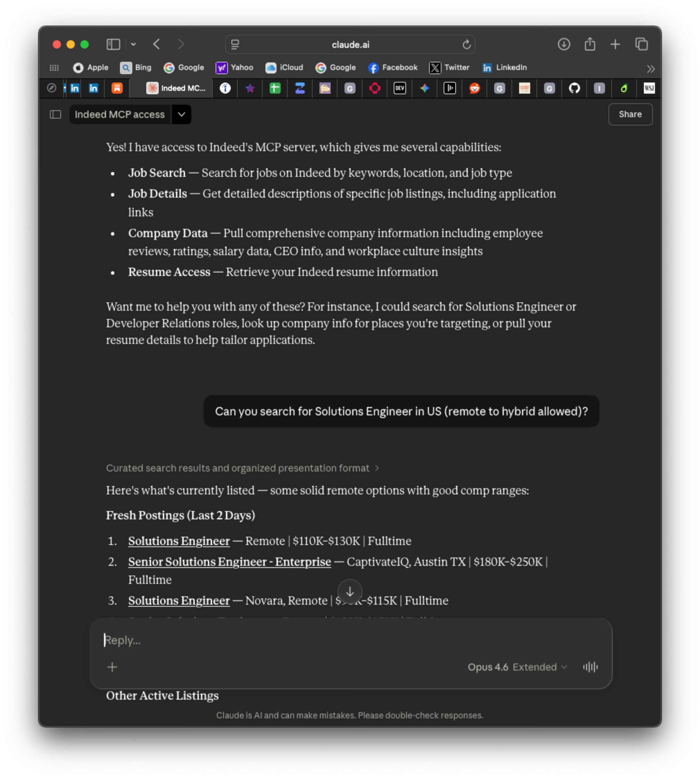Click the scroll-to-bottom arrow button
This screenshot has width=700, height=778.
click(x=350, y=592)
